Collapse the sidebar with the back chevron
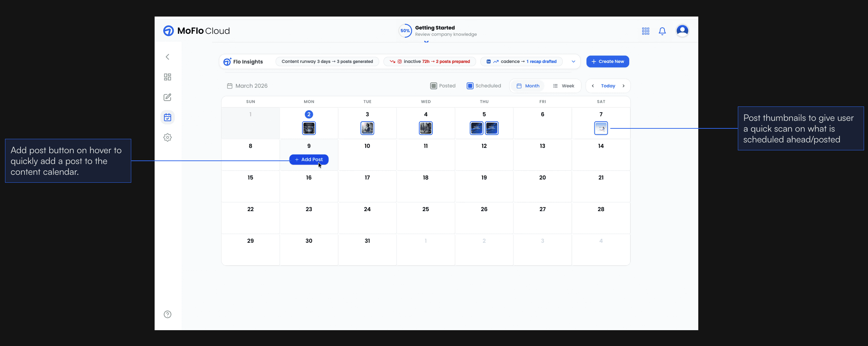This screenshot has width=868, height=346. coord(168,56)
